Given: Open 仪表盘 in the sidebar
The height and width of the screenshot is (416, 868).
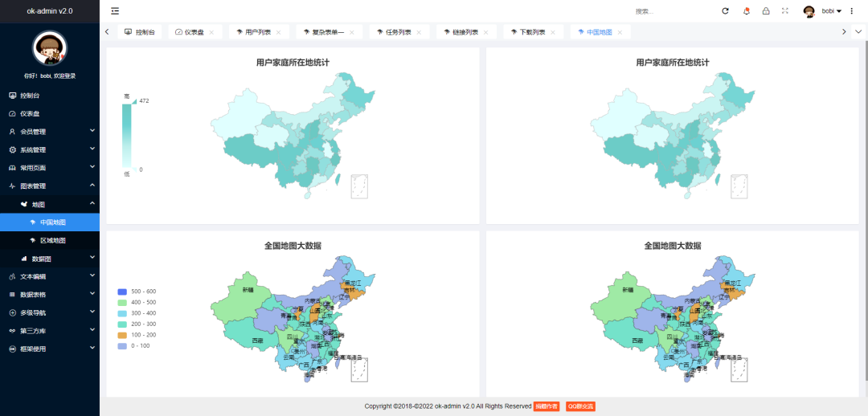Looking at the screenshot, I should 50,113.
